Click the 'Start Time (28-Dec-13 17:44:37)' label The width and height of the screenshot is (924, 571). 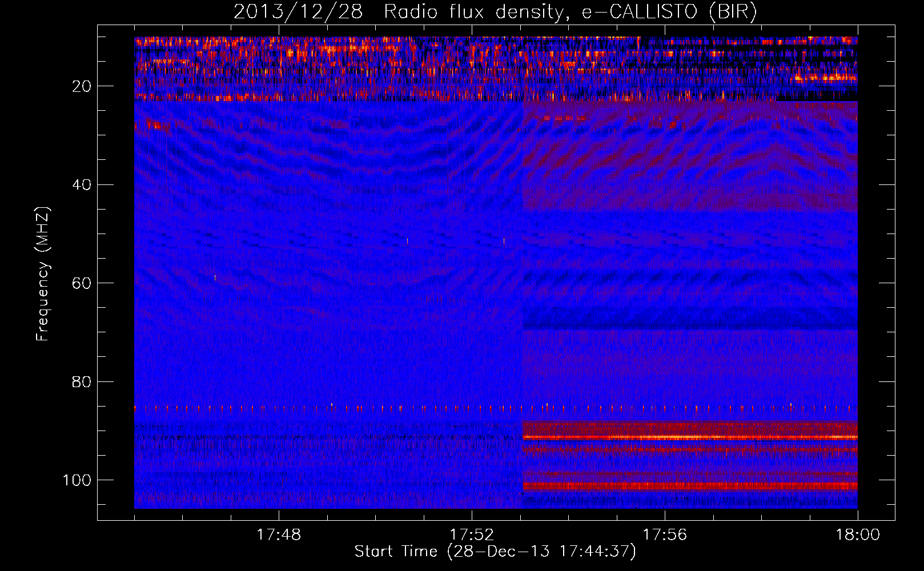point(495,552)
